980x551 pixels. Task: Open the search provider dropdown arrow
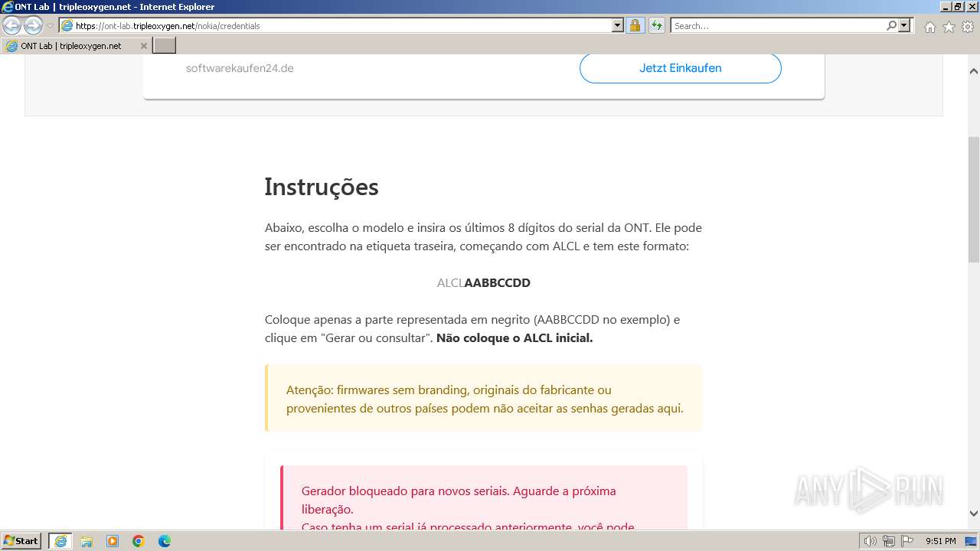tap(905, 25)
